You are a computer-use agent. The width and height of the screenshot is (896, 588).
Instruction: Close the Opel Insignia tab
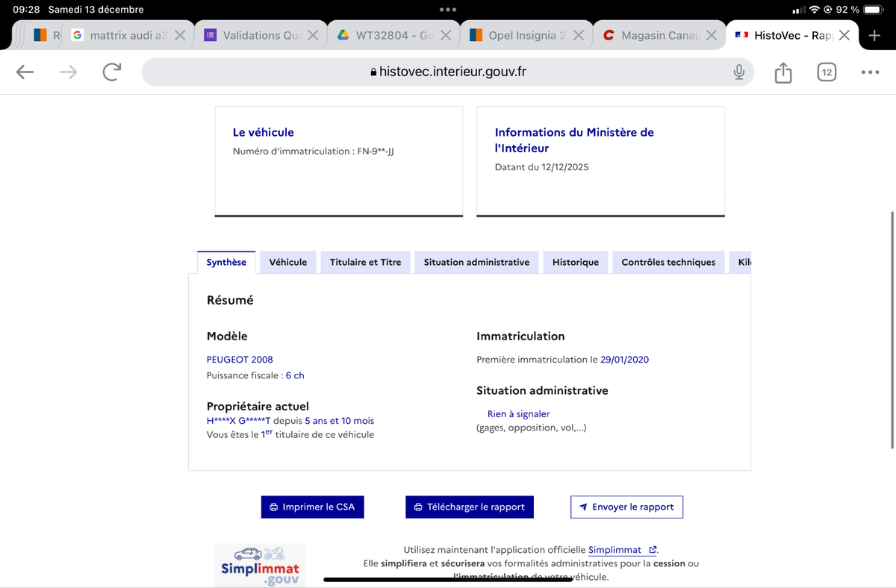579,35
